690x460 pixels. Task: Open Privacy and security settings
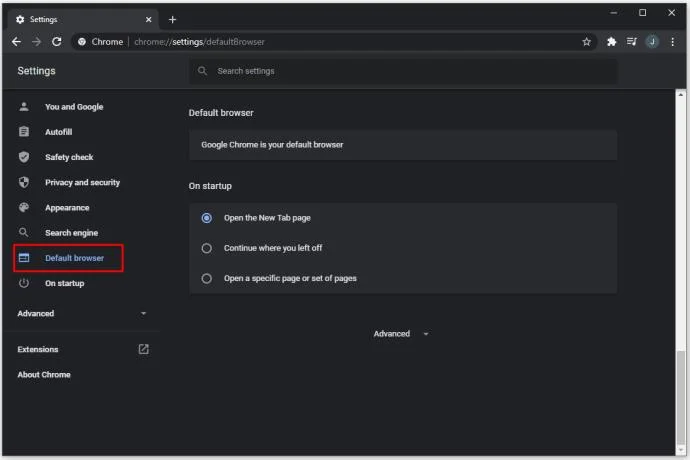pos(82,182)
